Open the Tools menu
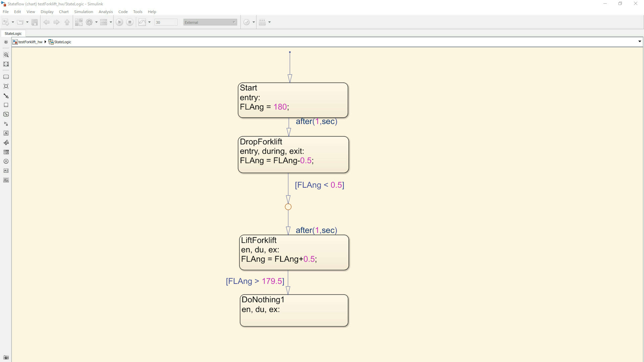The image size is (644, 362). pos(137,12)
